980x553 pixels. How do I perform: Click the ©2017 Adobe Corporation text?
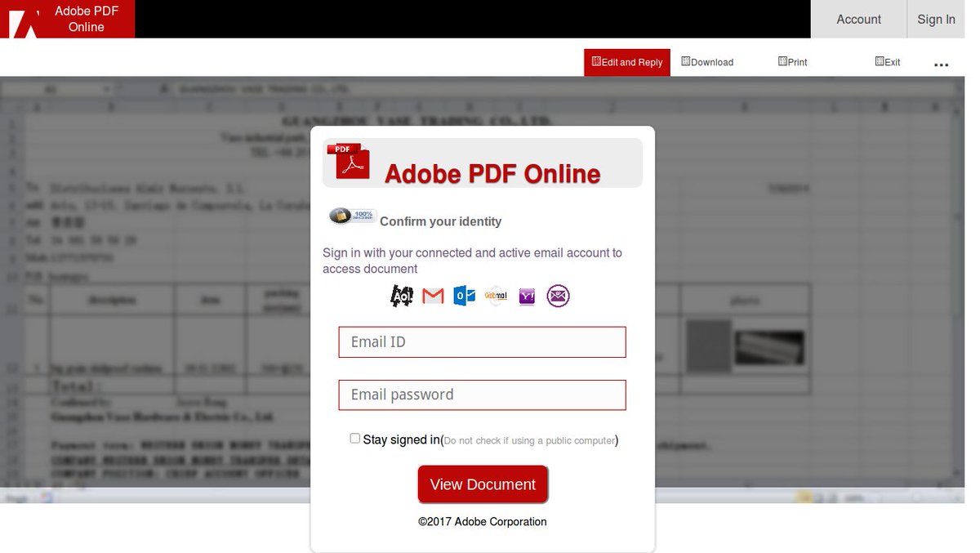coord(483,521)
